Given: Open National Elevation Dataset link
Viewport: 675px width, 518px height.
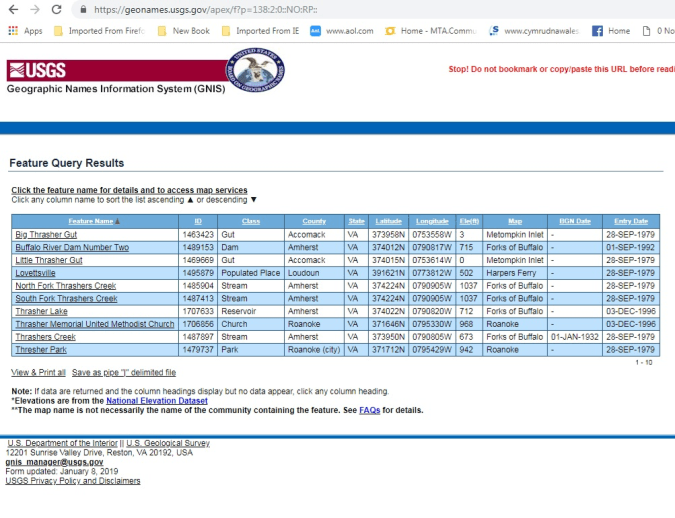Looking at the screenshot, I should [157, 401].
